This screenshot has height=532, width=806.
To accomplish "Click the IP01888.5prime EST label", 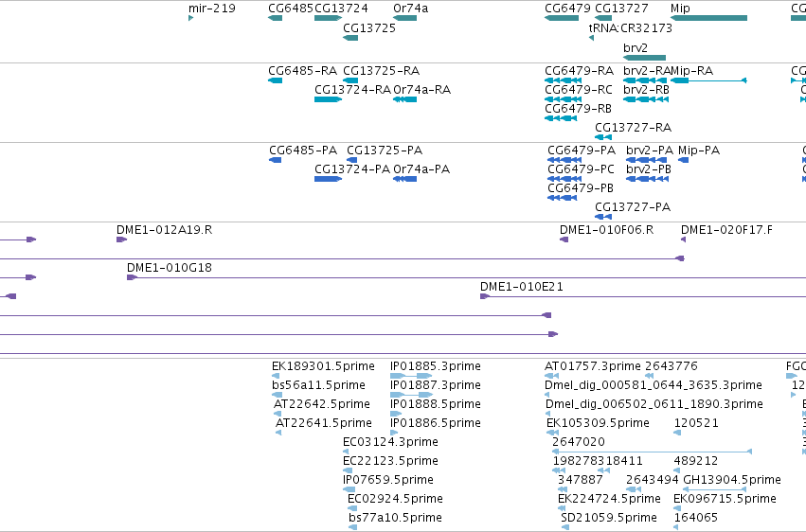I will click(x=436, y=404).
